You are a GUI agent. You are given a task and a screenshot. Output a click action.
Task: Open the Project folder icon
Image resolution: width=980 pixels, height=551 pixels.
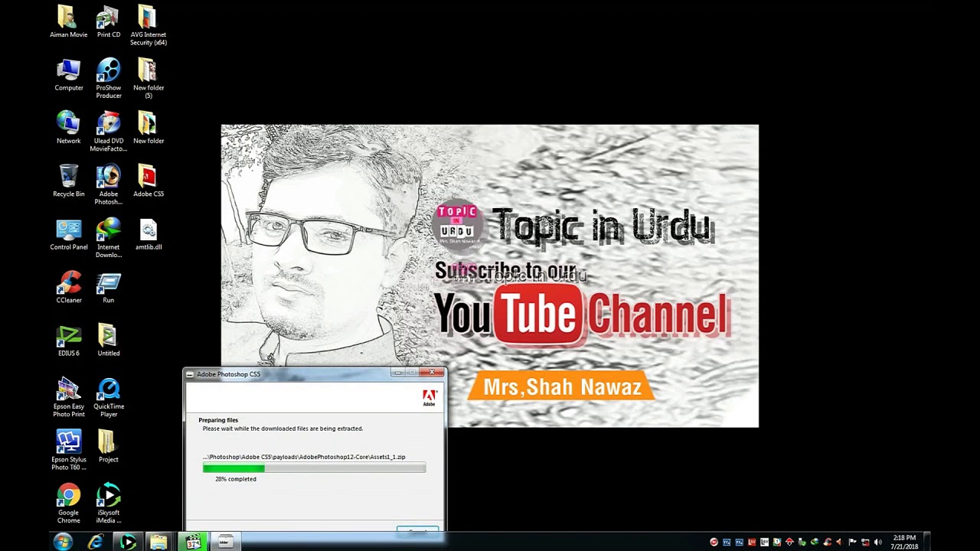tap(108, 447)
